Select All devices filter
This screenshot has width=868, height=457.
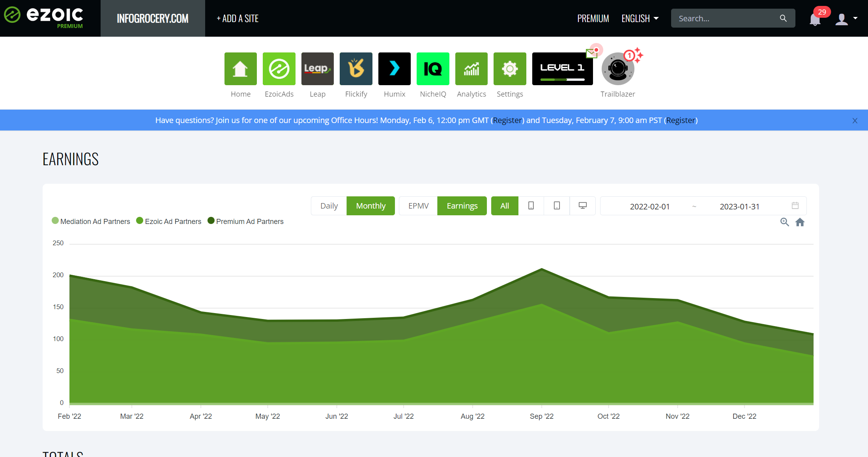(505, 206)
